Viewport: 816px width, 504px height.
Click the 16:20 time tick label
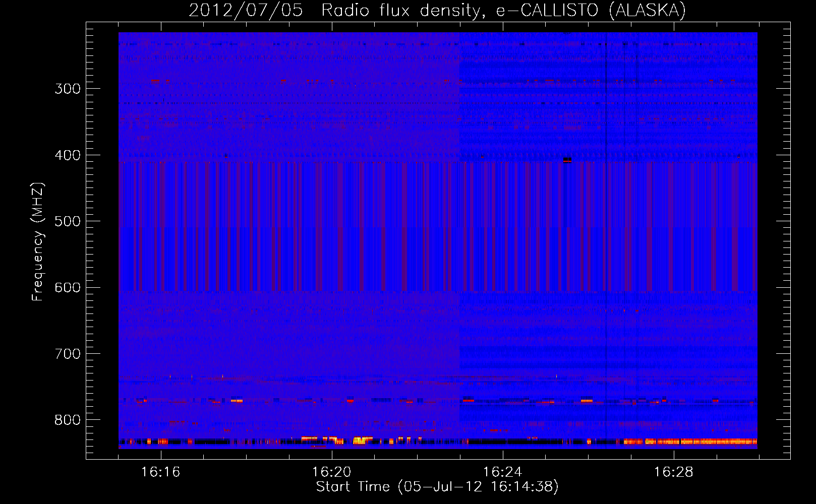click(x=331, y=472)
